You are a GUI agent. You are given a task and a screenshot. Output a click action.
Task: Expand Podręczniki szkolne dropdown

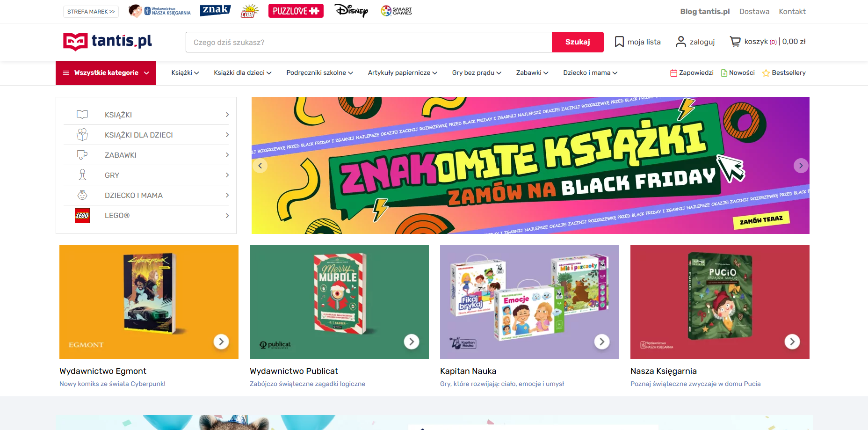pyautogui.click(x=319, y=73)
